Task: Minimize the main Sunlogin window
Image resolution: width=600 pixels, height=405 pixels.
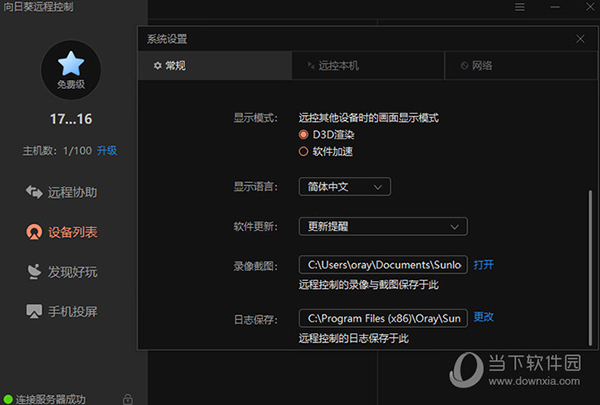Action: click(x=555, y=7)
